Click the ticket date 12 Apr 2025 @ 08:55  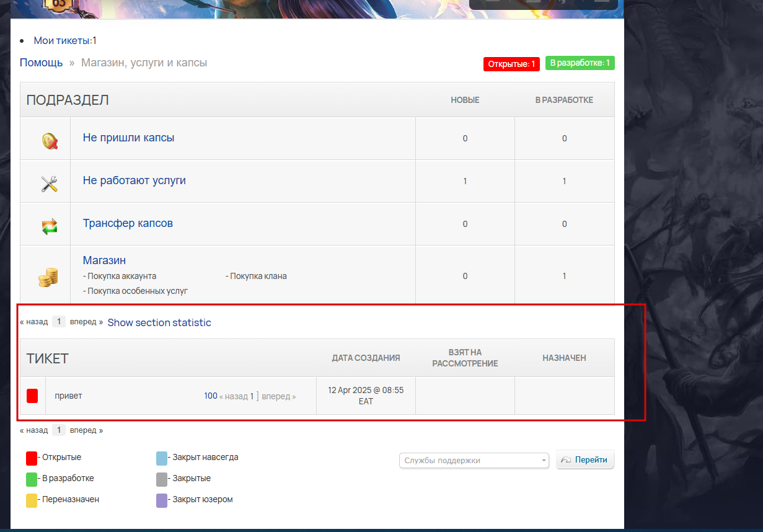(x=366, y=396)
